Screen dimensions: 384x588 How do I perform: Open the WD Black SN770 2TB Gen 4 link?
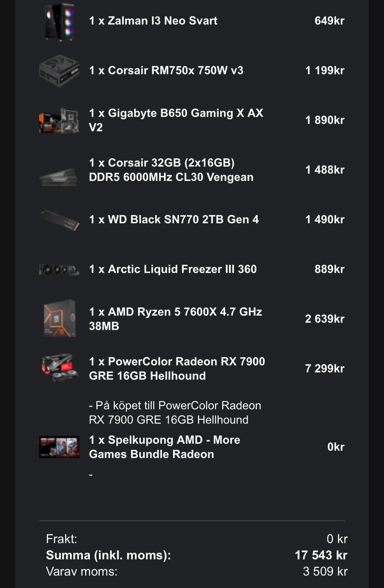174,220
